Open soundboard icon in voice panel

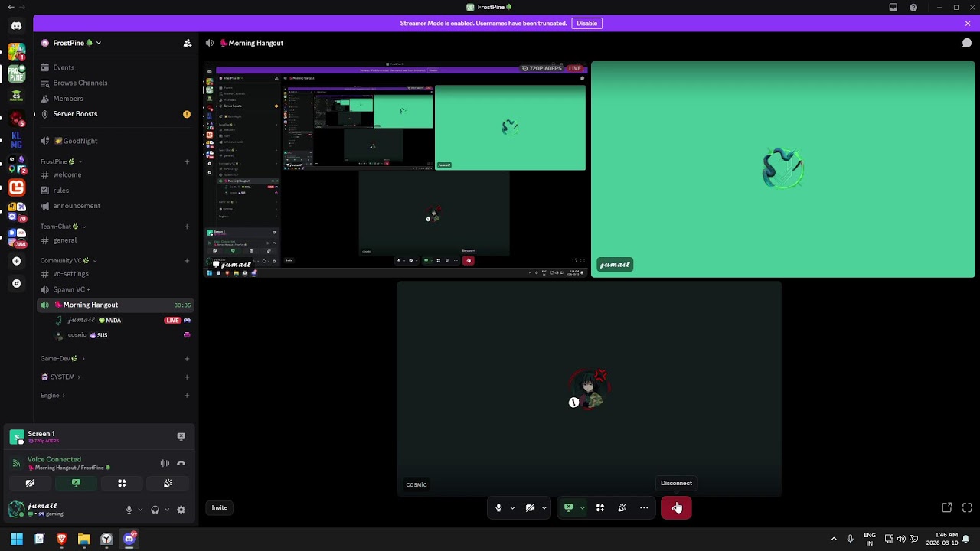[x=168, y=483]
